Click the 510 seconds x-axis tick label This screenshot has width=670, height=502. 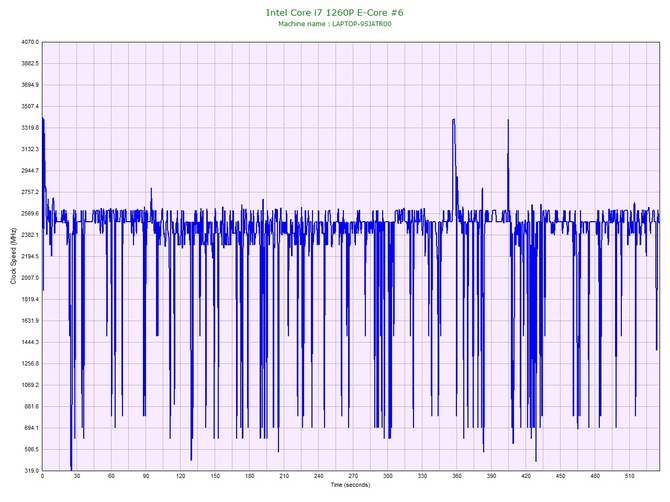629,476
